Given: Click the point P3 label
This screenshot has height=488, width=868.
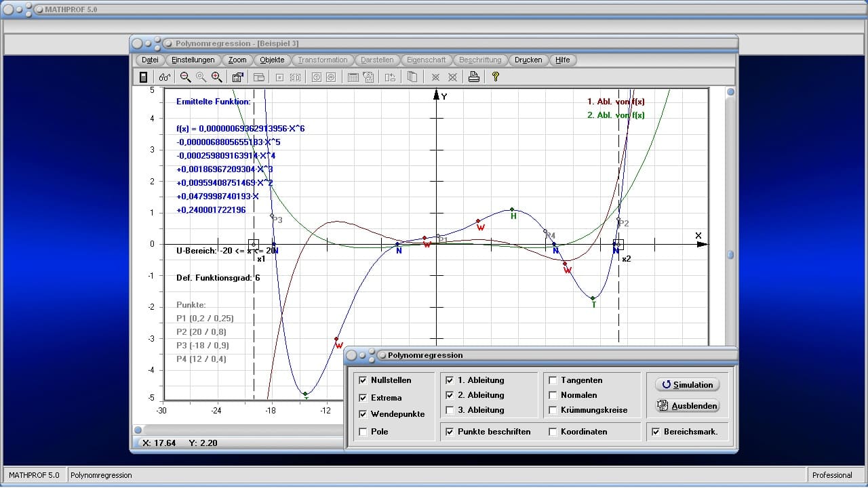Looking at the screenshot, I should pyautogui.click(x=277, y=220).
